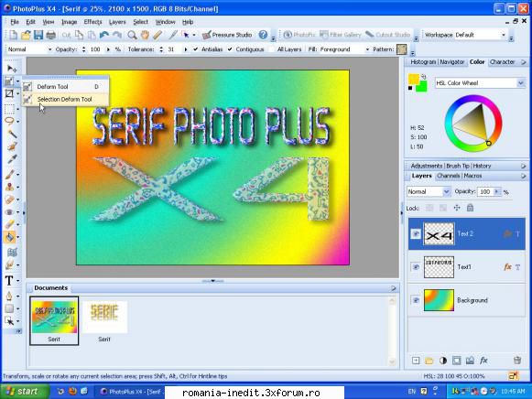Select the first Serif document thumbnail
The image size is (532, 399).
(x=54, y=320)
